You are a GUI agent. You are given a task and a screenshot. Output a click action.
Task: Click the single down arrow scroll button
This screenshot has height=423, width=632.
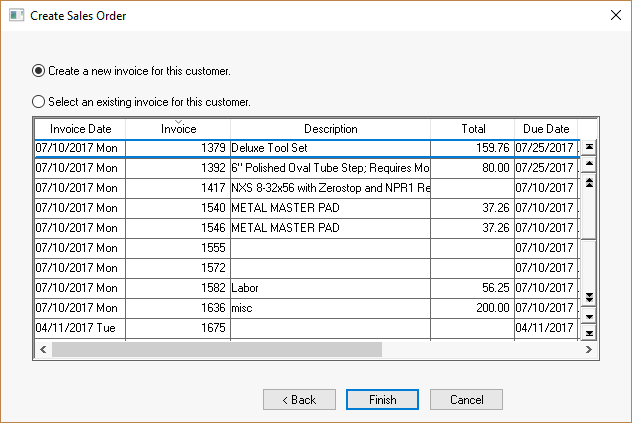click(x=589, y=315)
